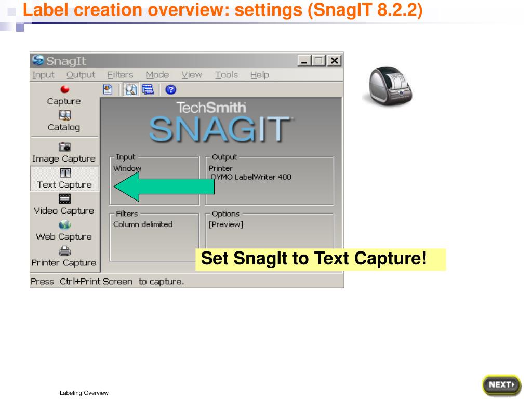Open the Input menu
Viewport: 532px width, 399px height.
[43, 75]
